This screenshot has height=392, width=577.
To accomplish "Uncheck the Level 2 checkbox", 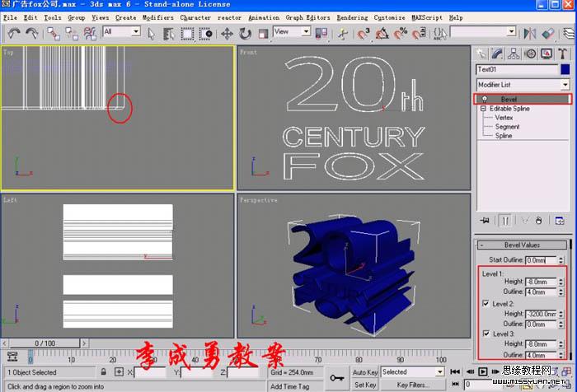I will pyautogui.click(x=485, y=303).
